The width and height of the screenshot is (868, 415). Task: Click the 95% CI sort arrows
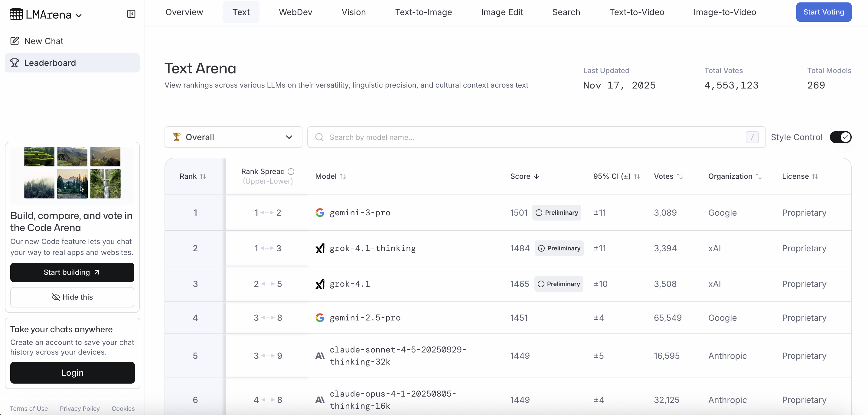click(637, 176)
